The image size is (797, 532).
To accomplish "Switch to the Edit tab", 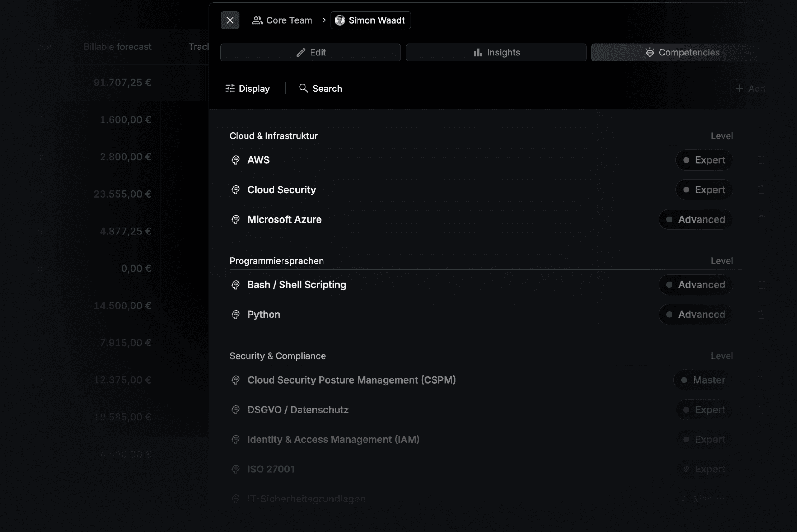I will (311, 53).
